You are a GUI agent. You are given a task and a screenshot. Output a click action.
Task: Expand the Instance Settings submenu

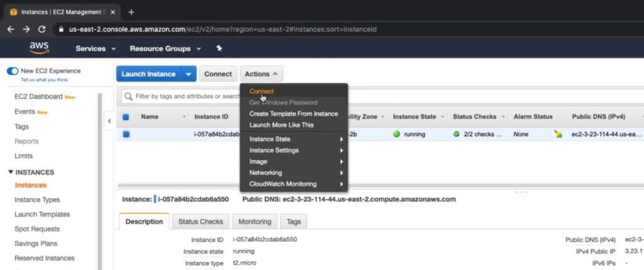294,150
